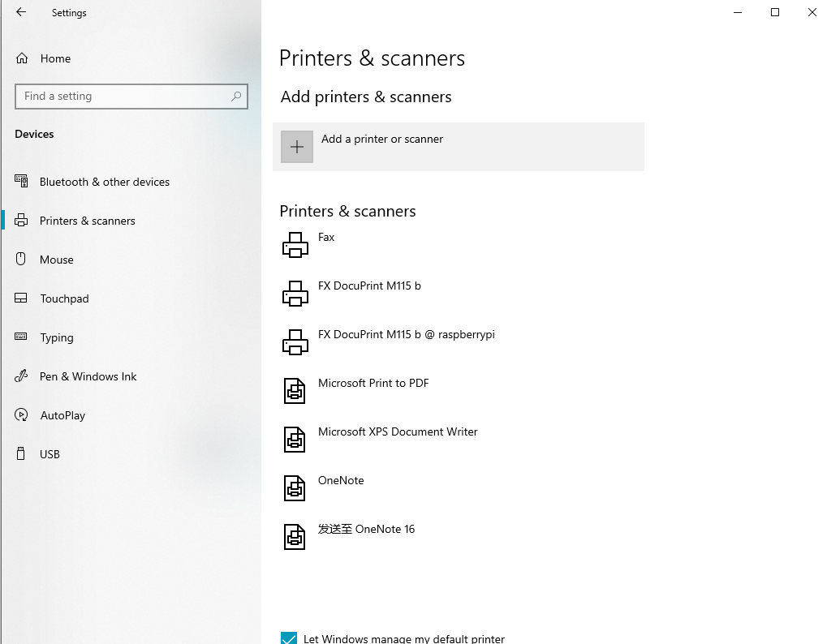Open the Typing settings page
This screenshot has width=827, height=644.
57,337
